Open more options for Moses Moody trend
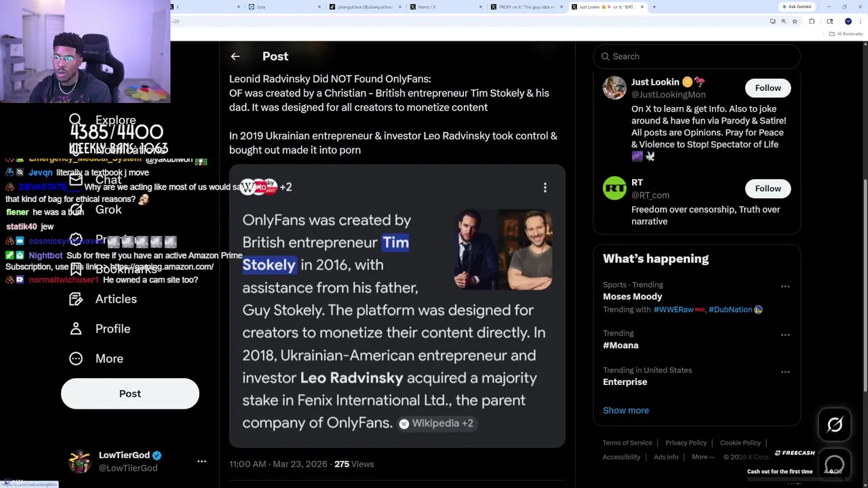 785,287
